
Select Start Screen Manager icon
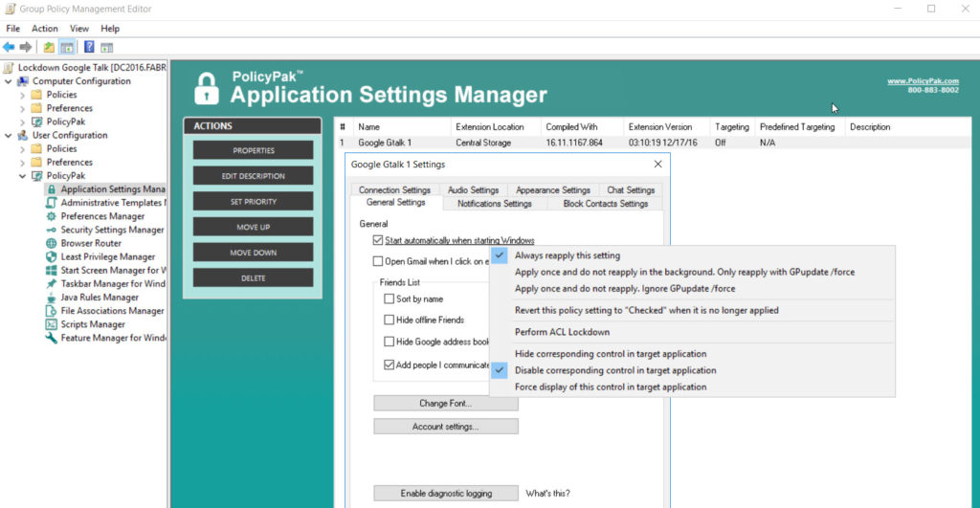point(52,271)
